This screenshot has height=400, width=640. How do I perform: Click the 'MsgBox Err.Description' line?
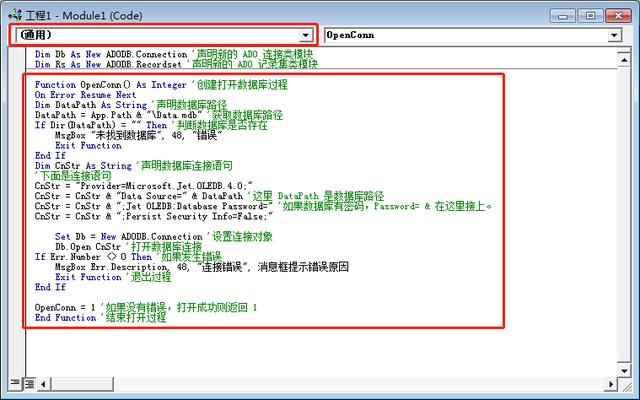[202, 267]
